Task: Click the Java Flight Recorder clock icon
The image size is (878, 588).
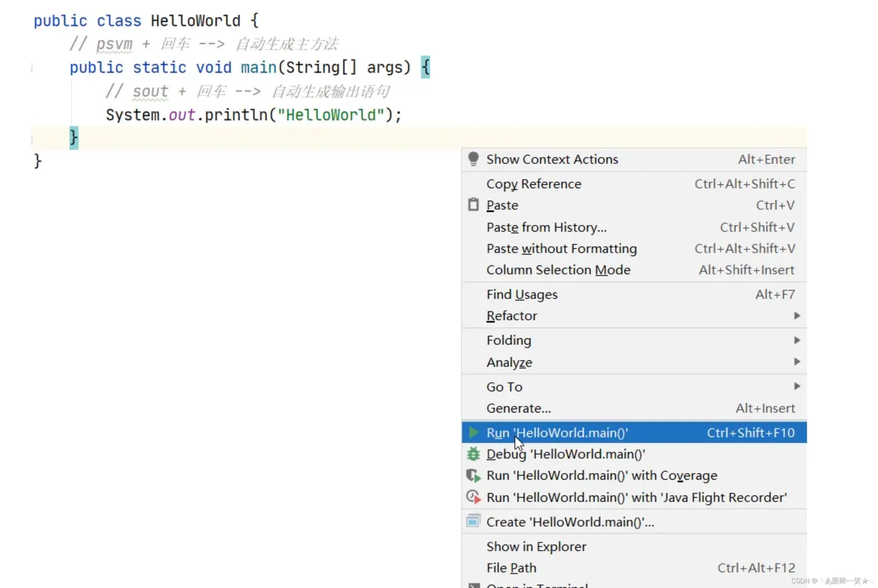Action: pos(473,497)
